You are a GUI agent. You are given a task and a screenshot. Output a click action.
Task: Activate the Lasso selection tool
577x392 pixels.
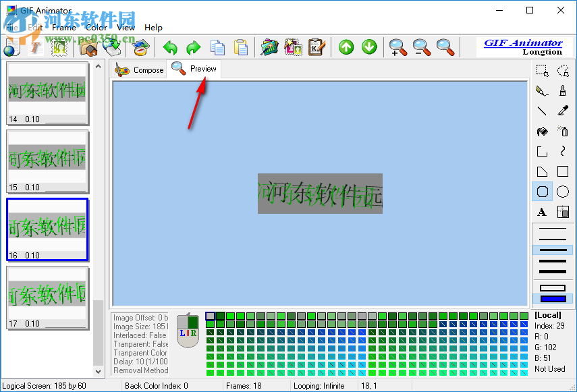pos(562,70)
